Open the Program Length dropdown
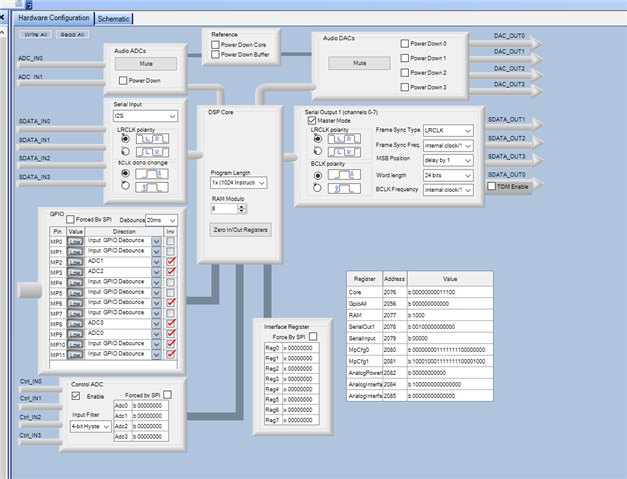The width and height of the screenshot is (627, 479). pyautogui.click(x=239, y=183)
